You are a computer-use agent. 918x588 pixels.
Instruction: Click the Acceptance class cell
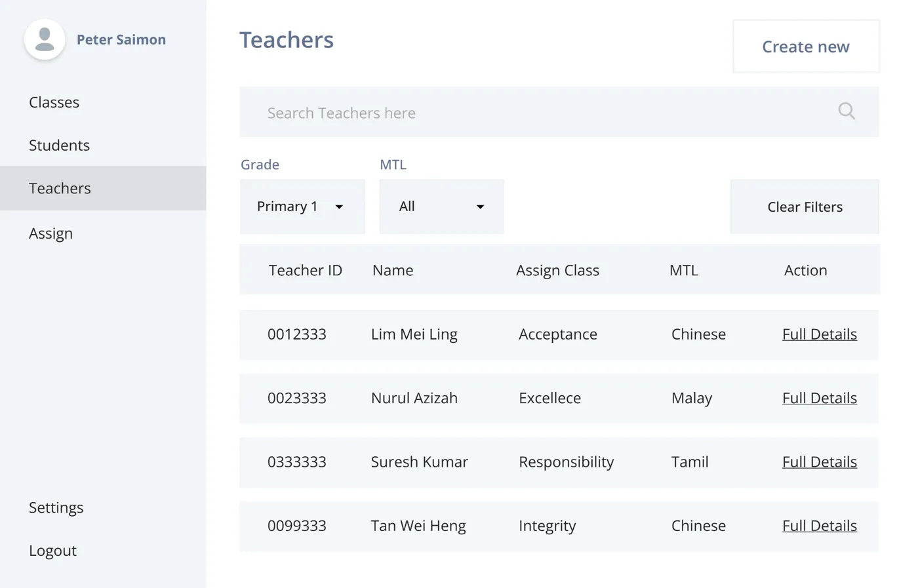557,334
